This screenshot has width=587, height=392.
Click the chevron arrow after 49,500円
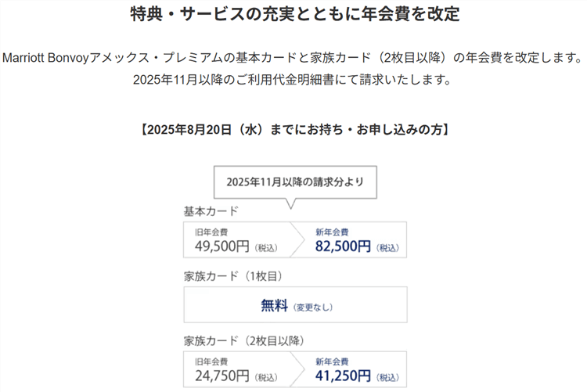pyautogui.click(x=296, y=239)
